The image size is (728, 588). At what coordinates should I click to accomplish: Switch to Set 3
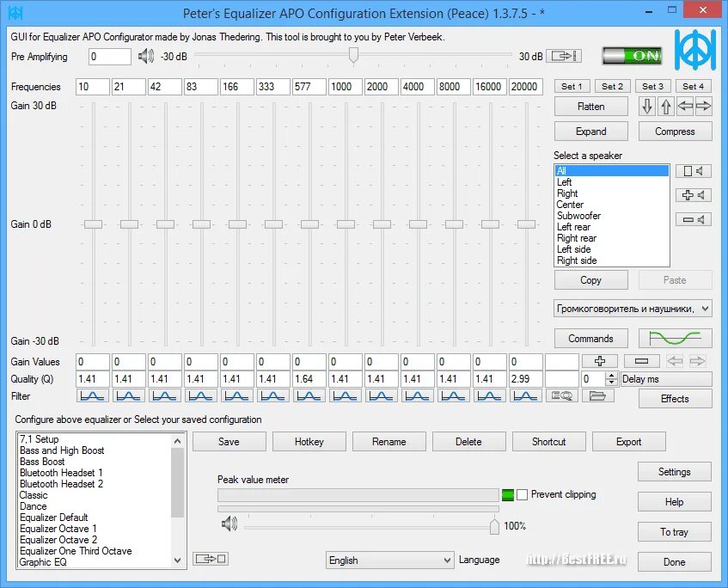click(652, 86)
